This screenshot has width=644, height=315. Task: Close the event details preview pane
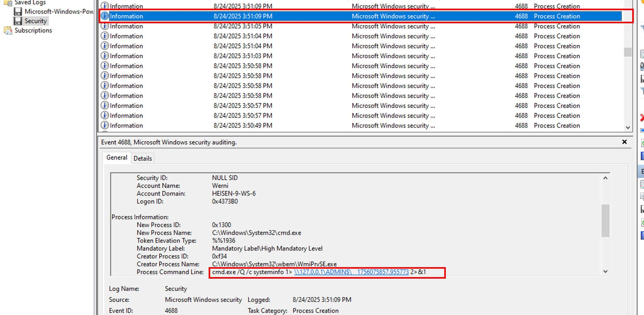(x=624, y=142)
